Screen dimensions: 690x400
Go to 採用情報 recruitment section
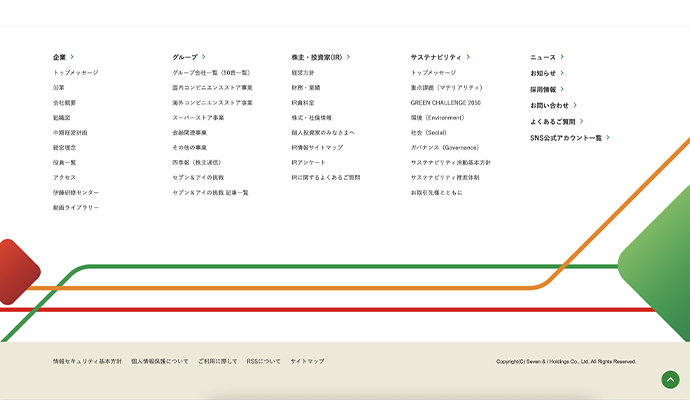tap(543, 89)
